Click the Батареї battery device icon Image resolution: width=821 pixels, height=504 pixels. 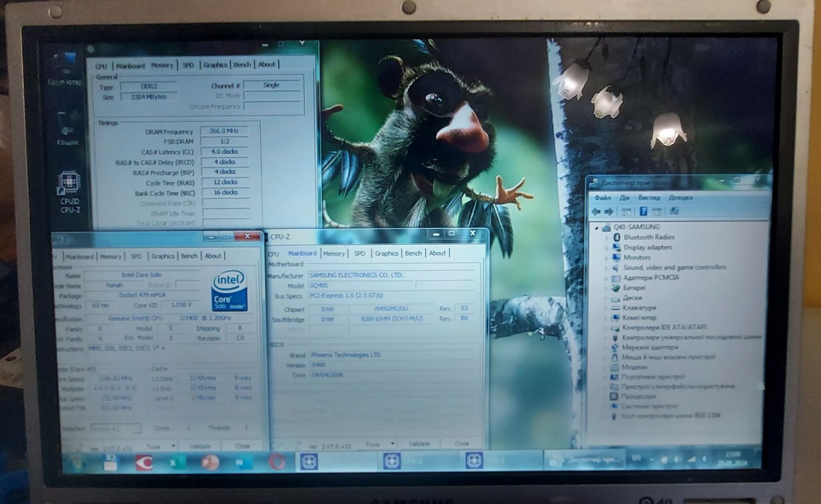pos(616,287)
